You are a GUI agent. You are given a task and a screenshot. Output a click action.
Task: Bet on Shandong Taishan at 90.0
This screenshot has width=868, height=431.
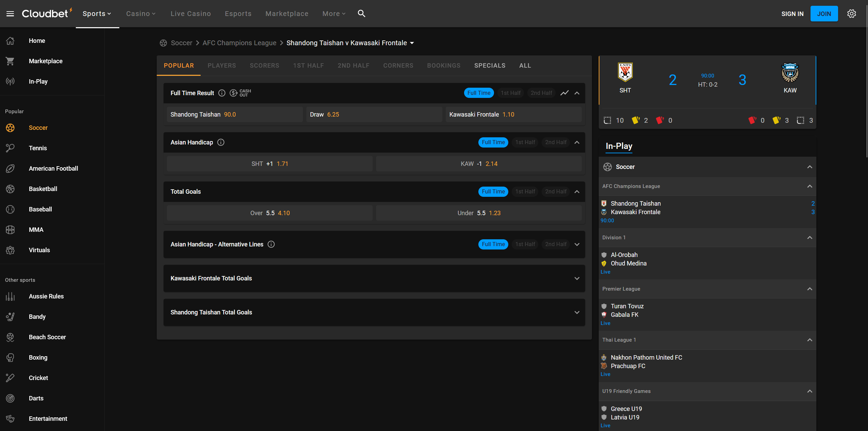point(235,115)
